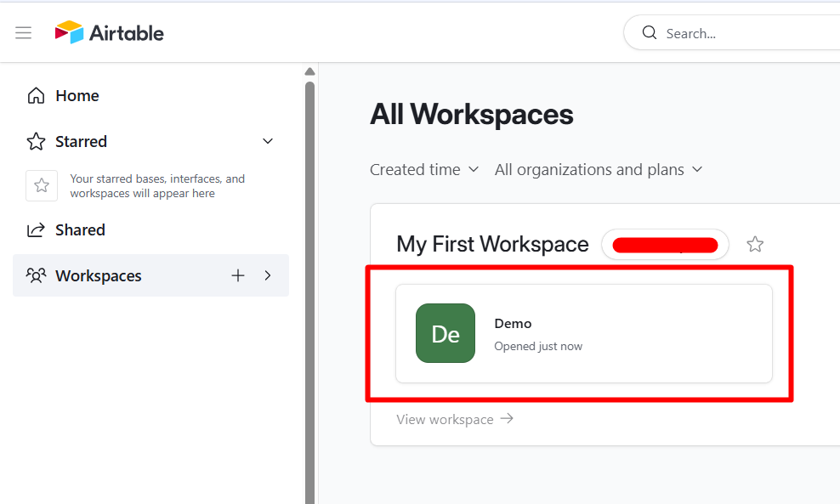Click the Home house icon
The height and width of the screenshot is (504, 840).
coord(36,95)
